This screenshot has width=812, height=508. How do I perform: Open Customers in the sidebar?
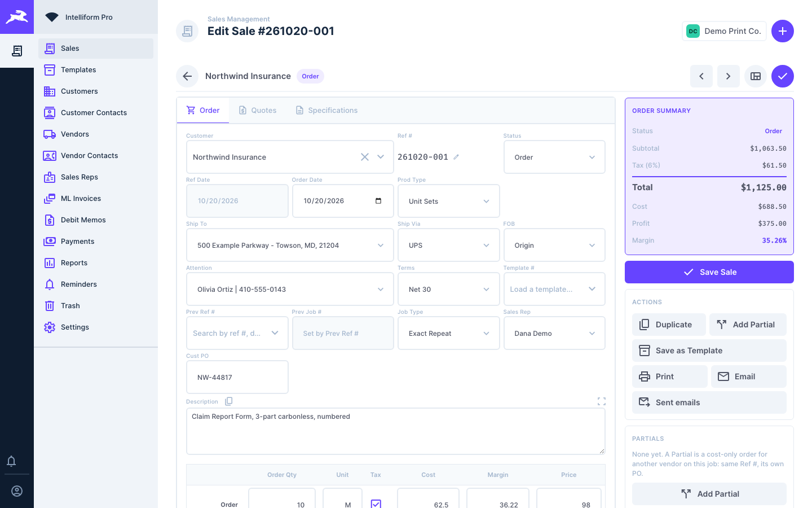coord(96,91)
